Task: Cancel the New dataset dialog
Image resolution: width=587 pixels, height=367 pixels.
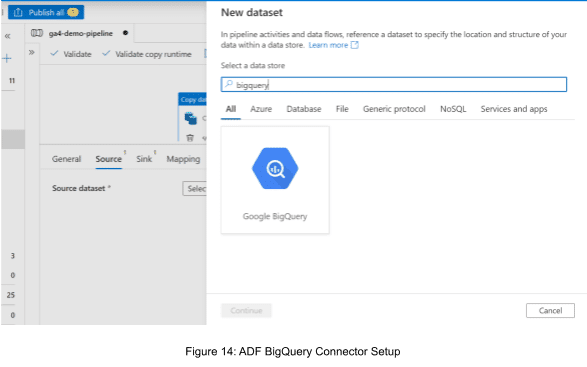Action: (x=550, y=310)
